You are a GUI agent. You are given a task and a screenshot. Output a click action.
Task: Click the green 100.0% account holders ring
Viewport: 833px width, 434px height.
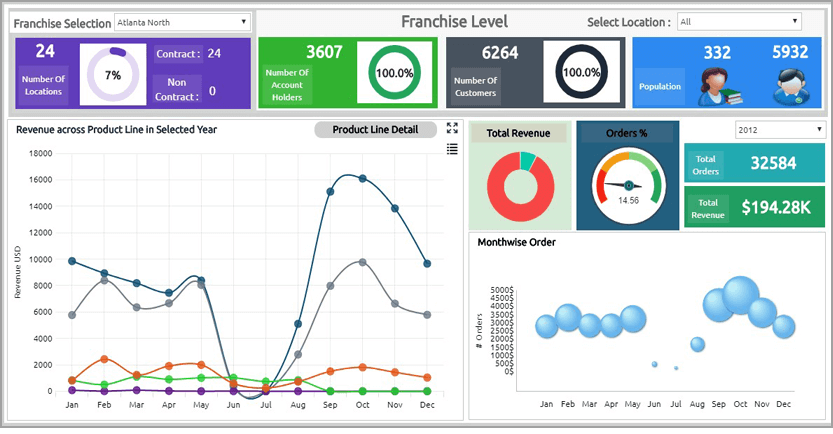[394, 73]
